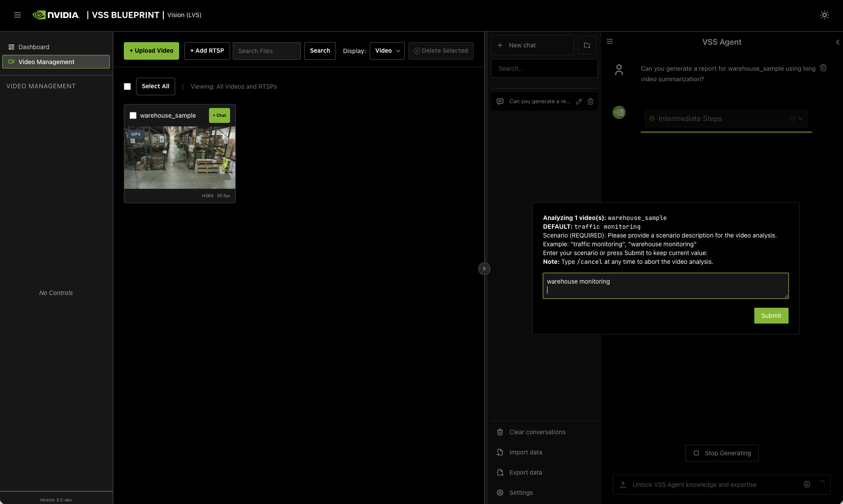This screenshot has width=843, height=504.
Task: Open chat Settings
Action: pos(544,493)
